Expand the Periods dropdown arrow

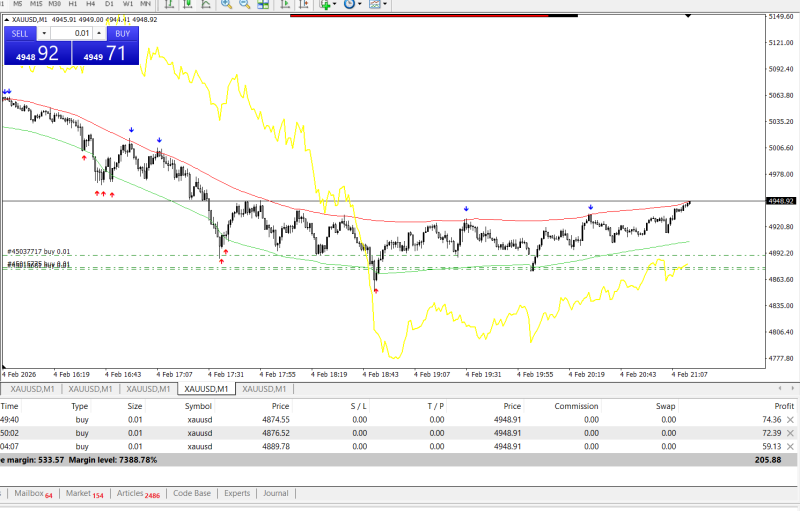click(x=360, y=4)
